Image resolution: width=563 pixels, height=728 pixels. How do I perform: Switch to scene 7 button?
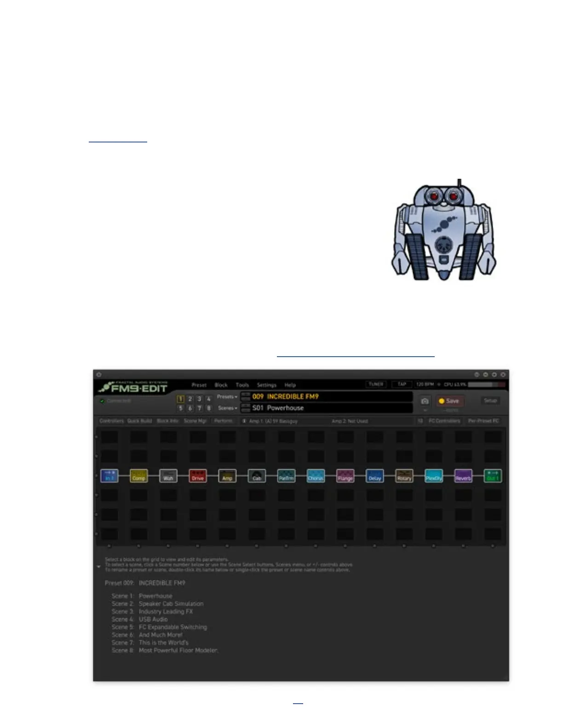(x=199, y=408)
